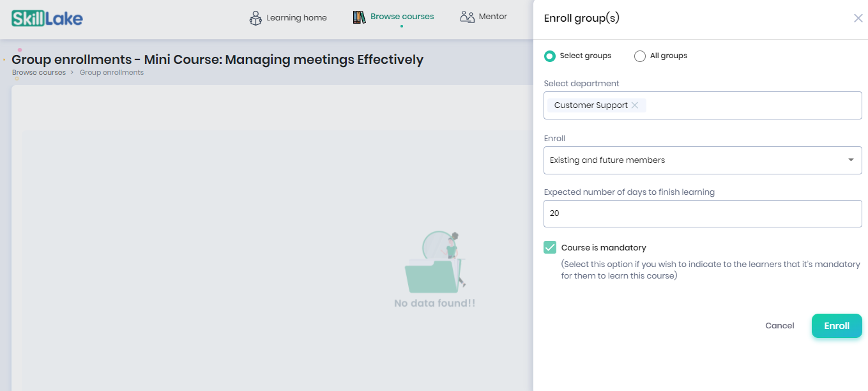Open the Select department field
Screen dimensions: 868x391
703,105
